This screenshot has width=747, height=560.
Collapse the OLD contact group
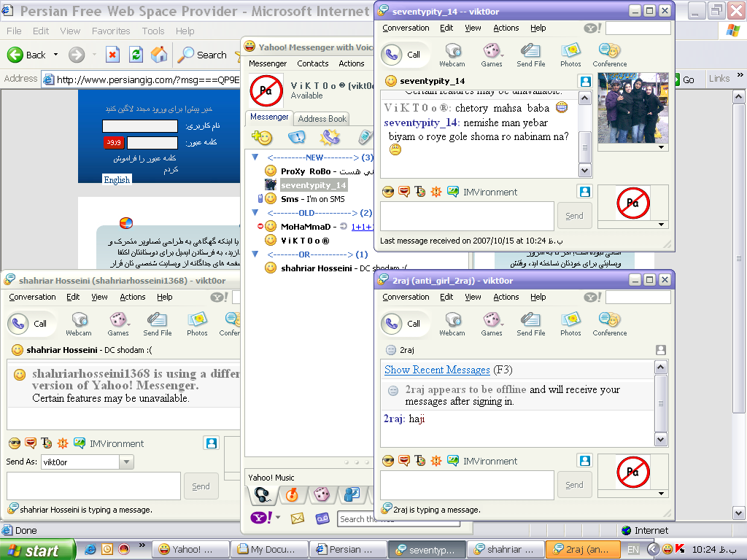point(255,213)
